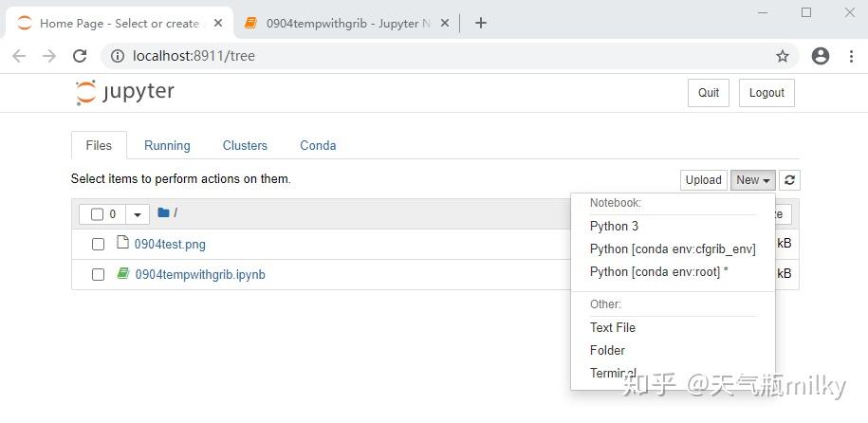Click the localhost address bar

click(x=427, y=56)
